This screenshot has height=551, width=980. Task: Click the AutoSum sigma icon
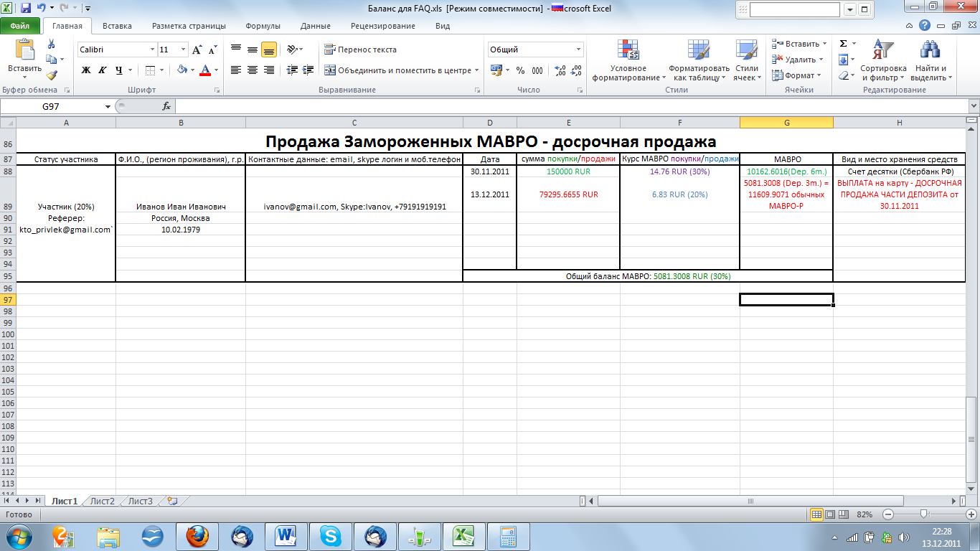[x=844, y=44]
